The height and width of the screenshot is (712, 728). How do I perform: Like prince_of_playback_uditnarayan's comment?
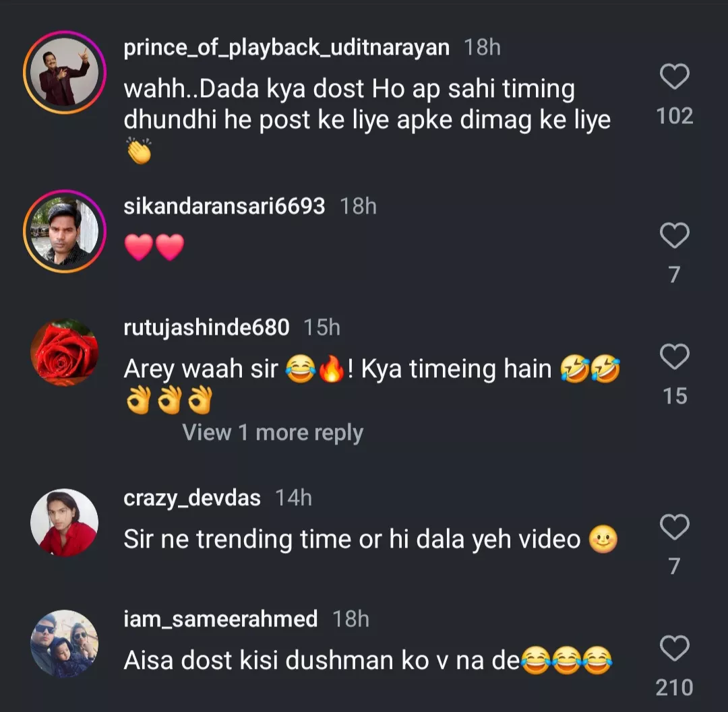pyautogui.click(x=674, y=77)
